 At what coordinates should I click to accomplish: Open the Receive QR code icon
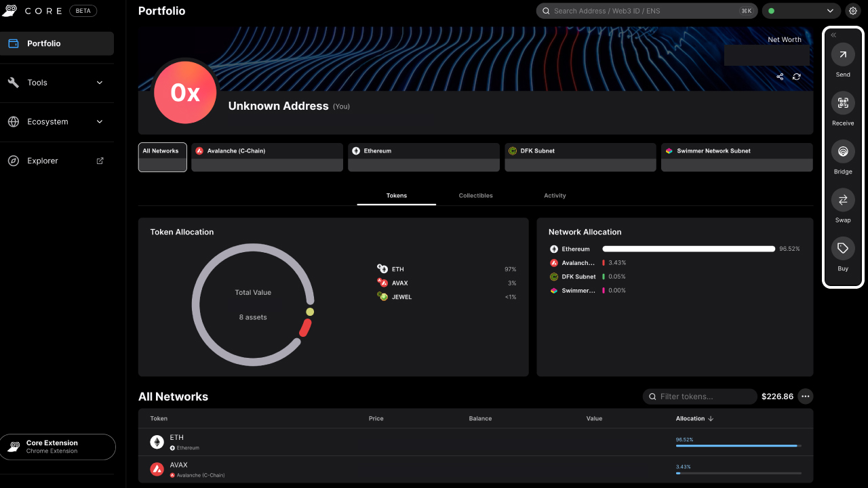pyautogui.click(x=843, y=103)
